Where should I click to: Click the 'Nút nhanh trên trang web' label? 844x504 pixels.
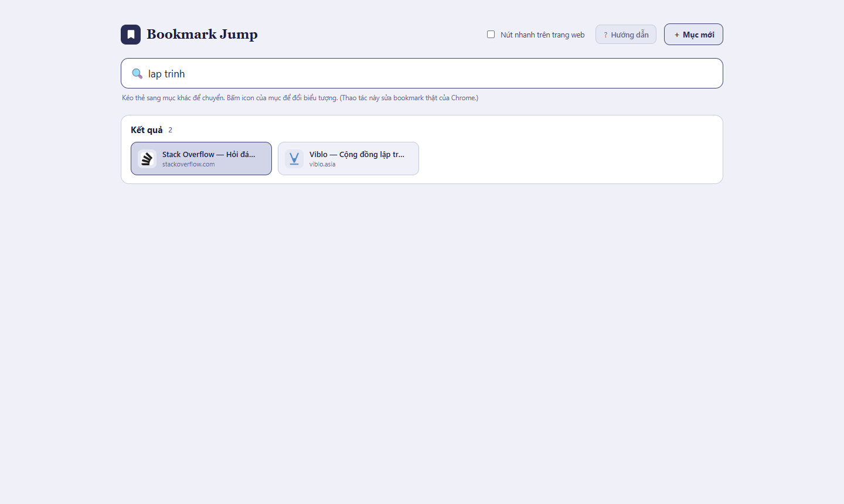click(x=543, y=35)
